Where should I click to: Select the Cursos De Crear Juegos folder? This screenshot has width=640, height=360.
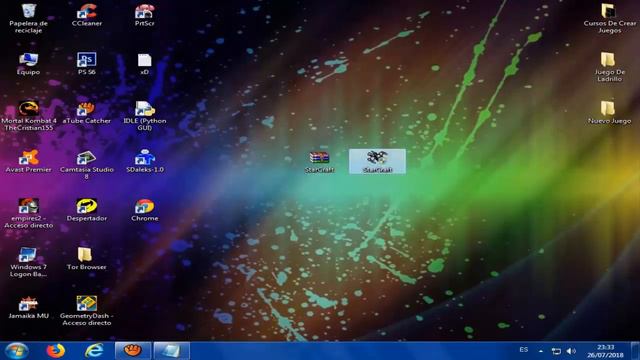[609, 18]
